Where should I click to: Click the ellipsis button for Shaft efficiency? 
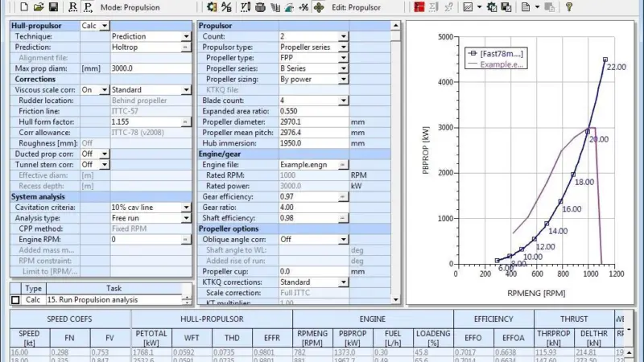click(343, 218)
